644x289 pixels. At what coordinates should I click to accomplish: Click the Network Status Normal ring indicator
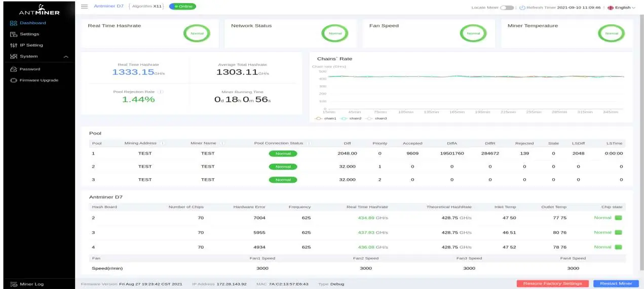click(x=335, y=33)
